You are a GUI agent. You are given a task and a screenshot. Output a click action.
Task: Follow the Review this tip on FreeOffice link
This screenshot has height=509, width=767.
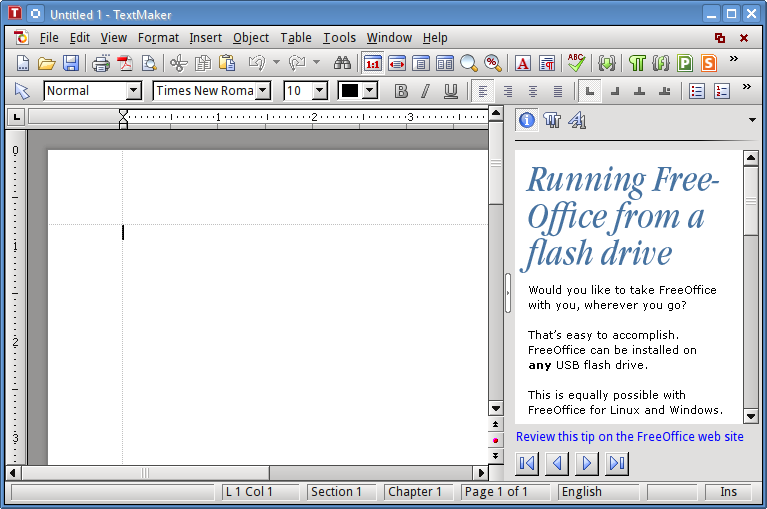[x=630, y=437]
